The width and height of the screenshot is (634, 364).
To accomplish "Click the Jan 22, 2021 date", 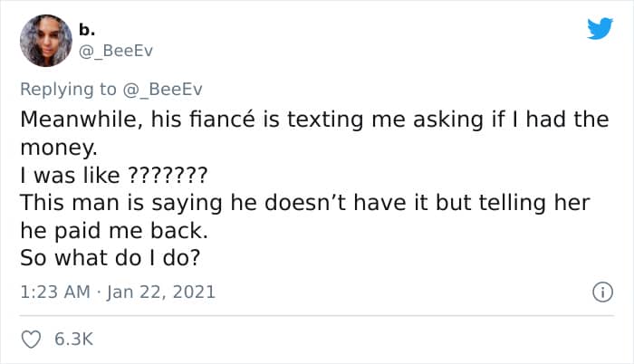I will (x=163, y=292).
